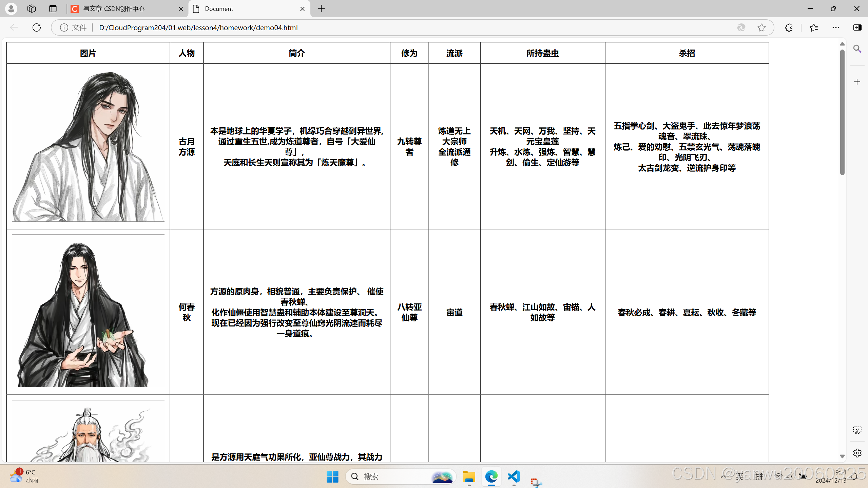Open the Favorites list icon

pyautogui.click(x=814, y=27)
